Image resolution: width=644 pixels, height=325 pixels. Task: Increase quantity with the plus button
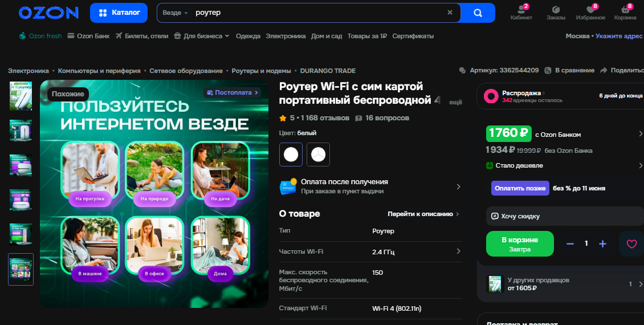(x=602, y=243)
